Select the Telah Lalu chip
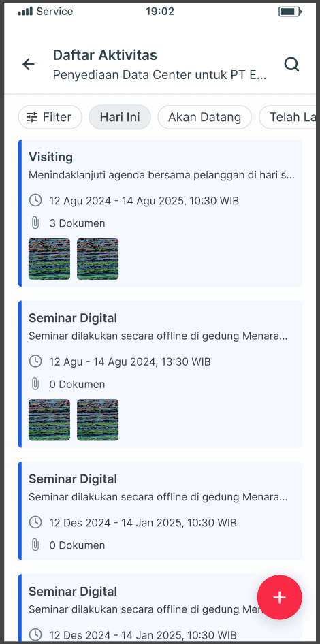Image resolution: width=320 pixels, height=644 pixels. pyautogui.click(x=289, y=117)
